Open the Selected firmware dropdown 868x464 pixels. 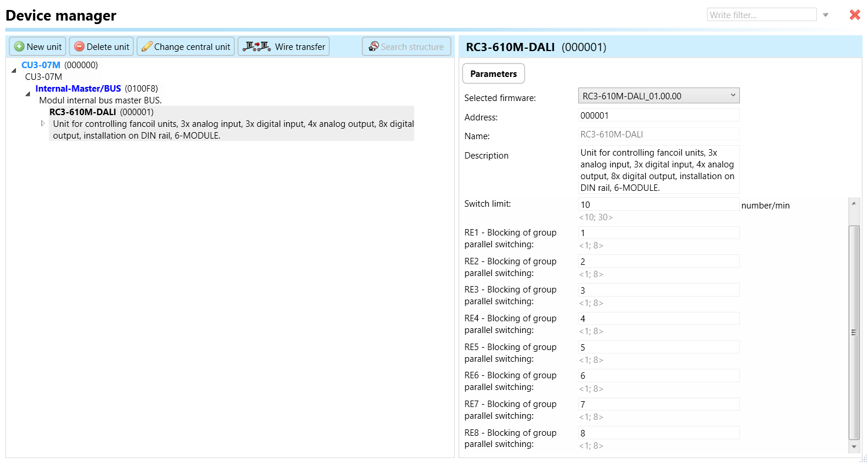pos(658,96)
